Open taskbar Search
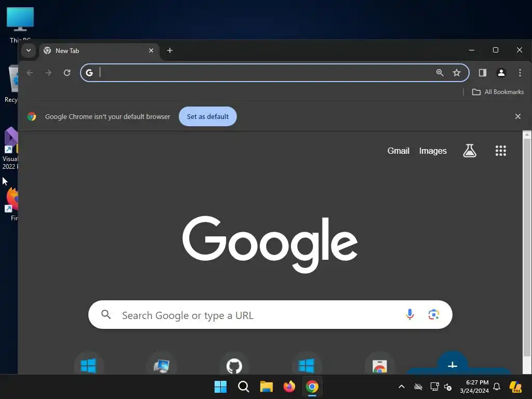Screen dimensions: 532x399 pos(243,387)
